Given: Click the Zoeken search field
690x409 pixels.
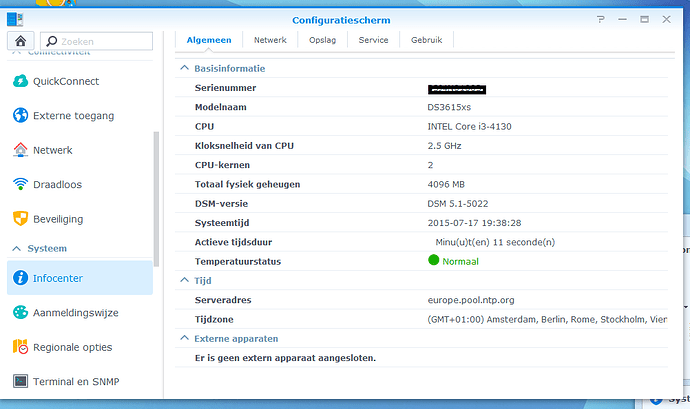Looking at the screenshot, I should 96,41.
